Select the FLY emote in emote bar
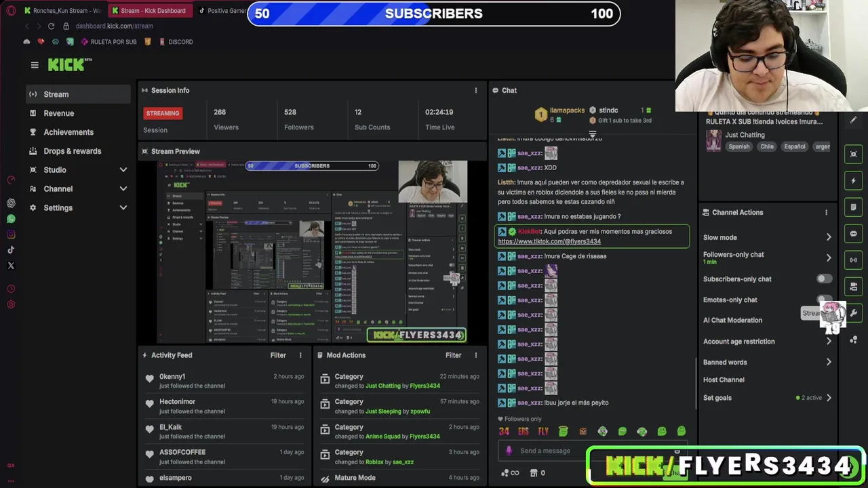The width and height of the screenshot is (868, 488). tap(543, 431)
